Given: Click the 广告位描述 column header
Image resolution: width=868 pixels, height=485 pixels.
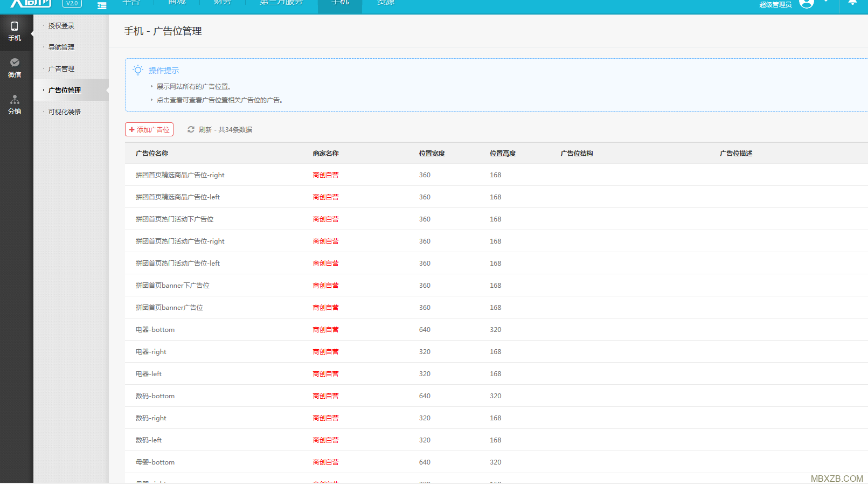Looking at the screenshot, I should pyautogui.click(x=736, y=153).
